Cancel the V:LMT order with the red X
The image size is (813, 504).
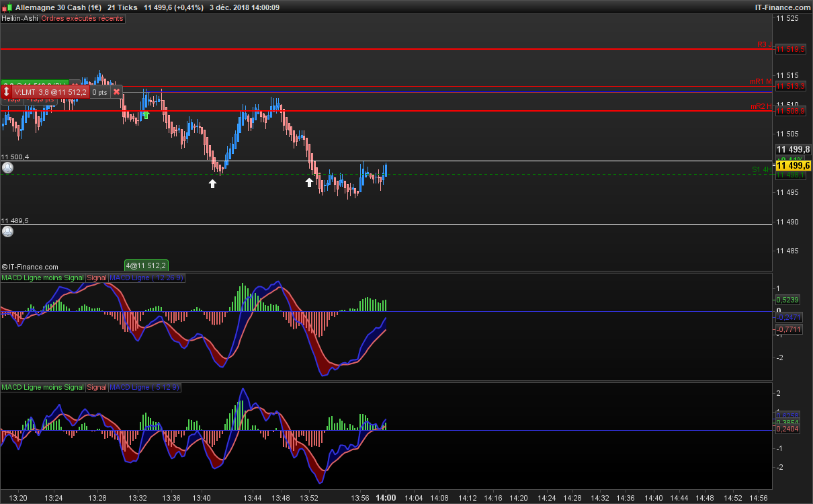tap(116, 91)
